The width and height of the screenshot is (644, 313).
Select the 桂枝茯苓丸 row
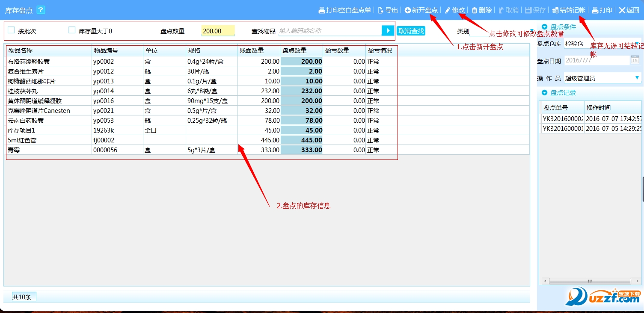(x=267, y=91)
